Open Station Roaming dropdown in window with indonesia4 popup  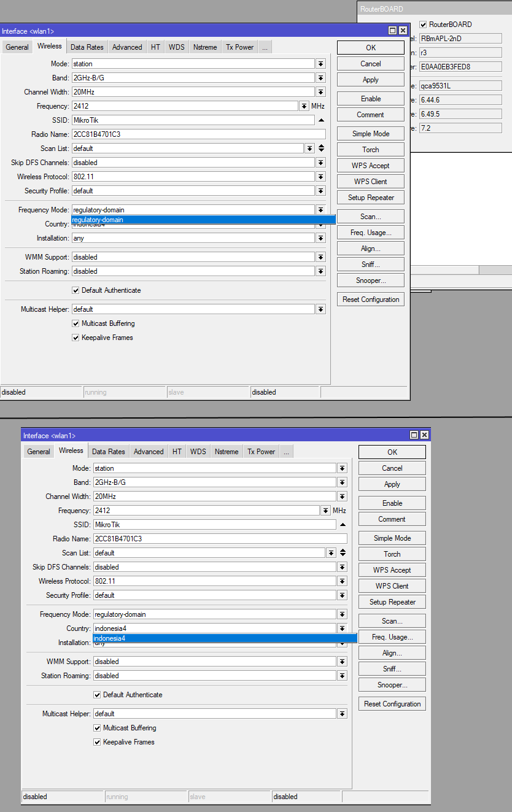pyautogui.click(x=342, y=676)
